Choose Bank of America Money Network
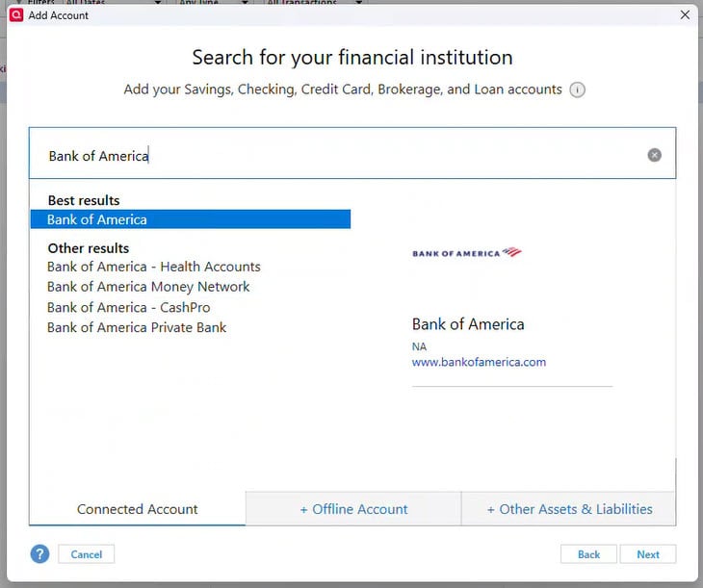 (x=148, y=287)
